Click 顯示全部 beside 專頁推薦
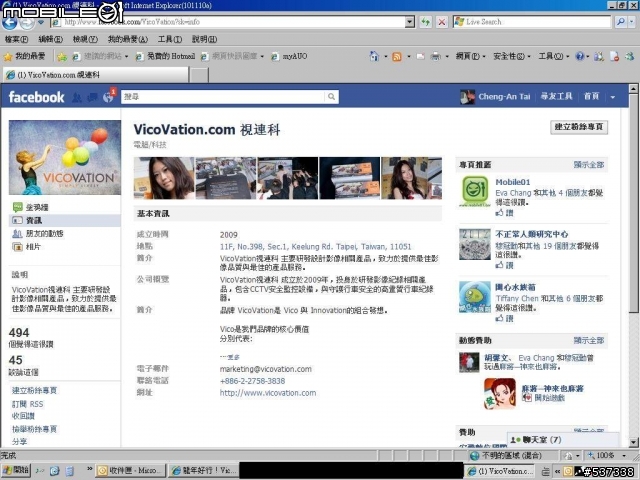The image size is (640, 480). coord(589,165)
